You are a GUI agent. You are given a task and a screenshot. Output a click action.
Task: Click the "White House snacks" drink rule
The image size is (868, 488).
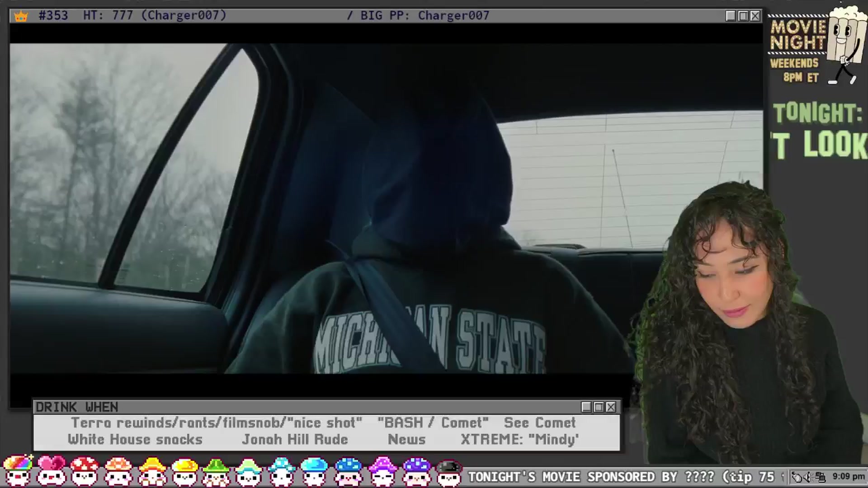pos(135,439)
